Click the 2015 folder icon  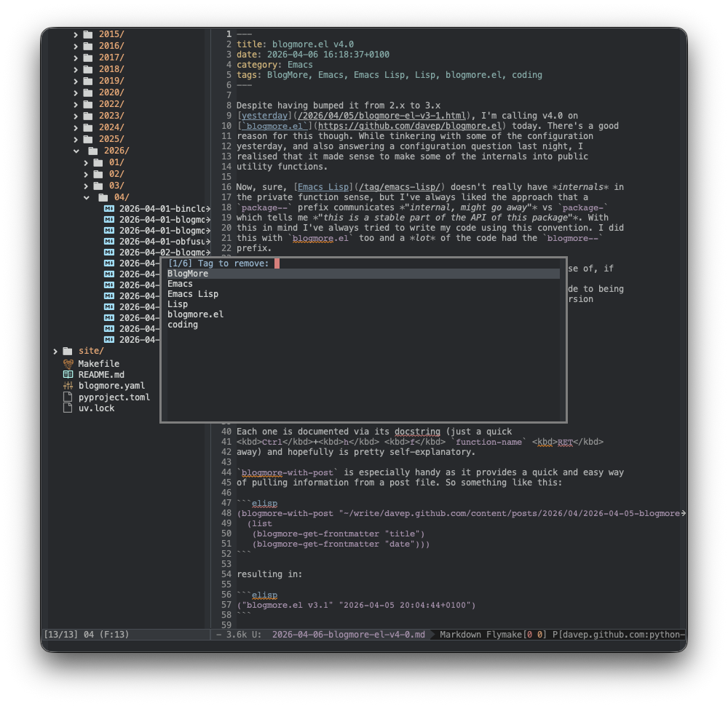coord(88,34)
